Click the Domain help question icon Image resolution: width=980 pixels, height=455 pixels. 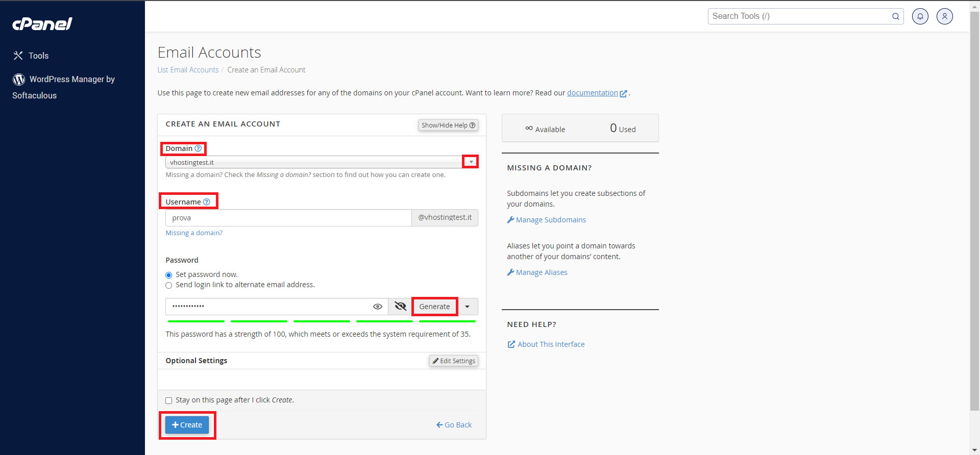pos(198,148)
